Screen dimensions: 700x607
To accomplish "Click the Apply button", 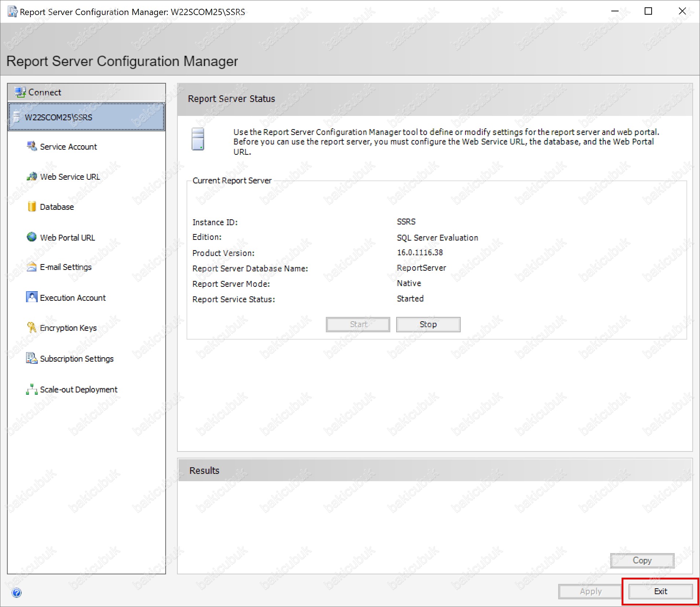I will click(590, 591).
